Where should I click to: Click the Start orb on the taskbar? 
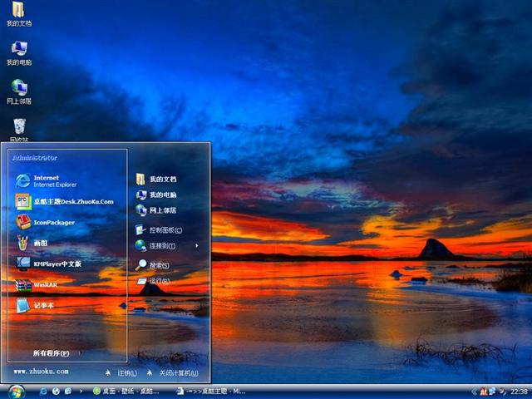tap(15, 391)
